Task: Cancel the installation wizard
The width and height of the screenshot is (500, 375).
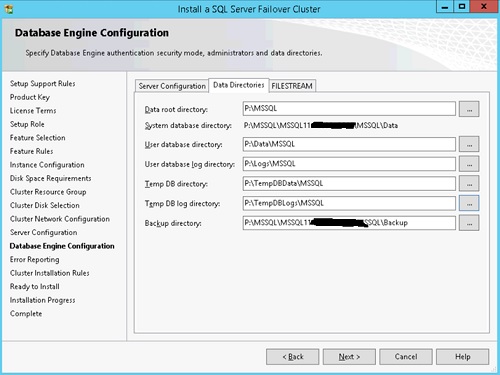Action: pos(406,357)
